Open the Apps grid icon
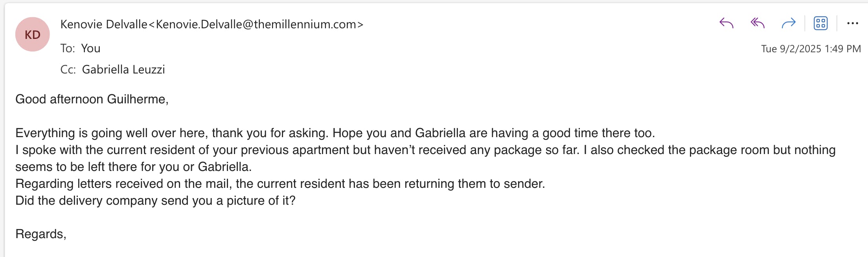 point(820,24)
